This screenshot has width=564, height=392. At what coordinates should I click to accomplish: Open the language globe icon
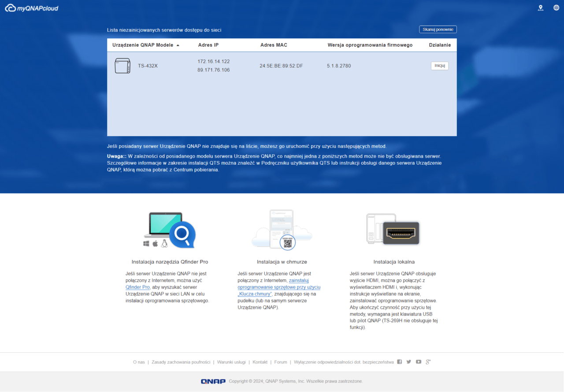557,8
